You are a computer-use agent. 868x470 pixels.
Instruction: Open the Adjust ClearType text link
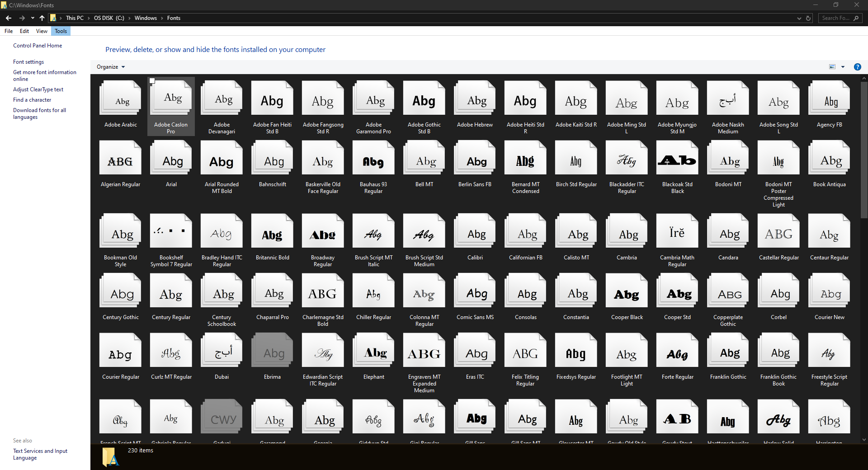(38, 89)
